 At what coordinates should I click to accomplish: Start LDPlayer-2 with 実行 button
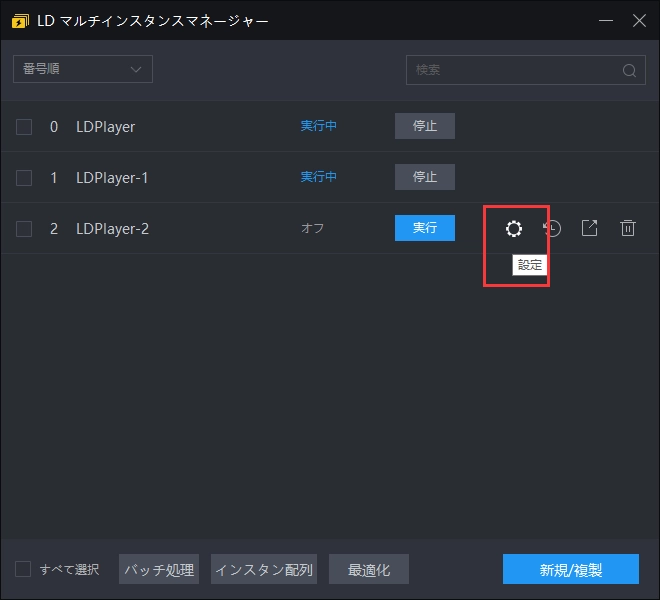[425, 228]
